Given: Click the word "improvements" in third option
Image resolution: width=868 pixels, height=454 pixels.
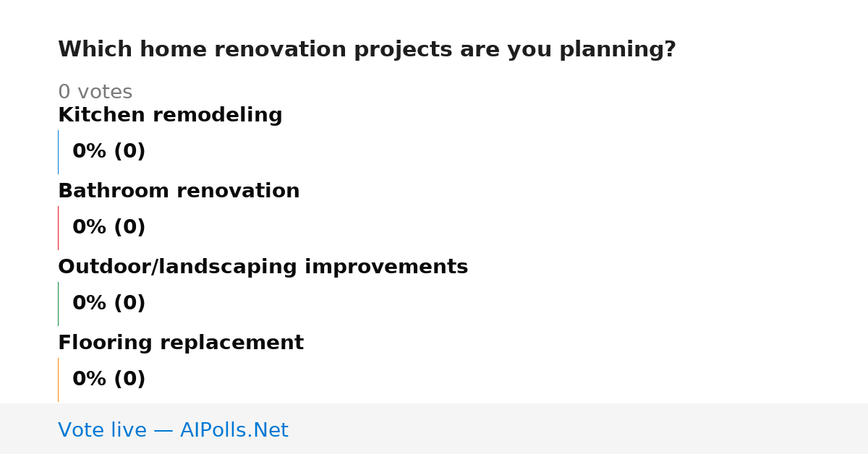Looking at the screenshot, I should pyautogui.click(x=386, y=267).
